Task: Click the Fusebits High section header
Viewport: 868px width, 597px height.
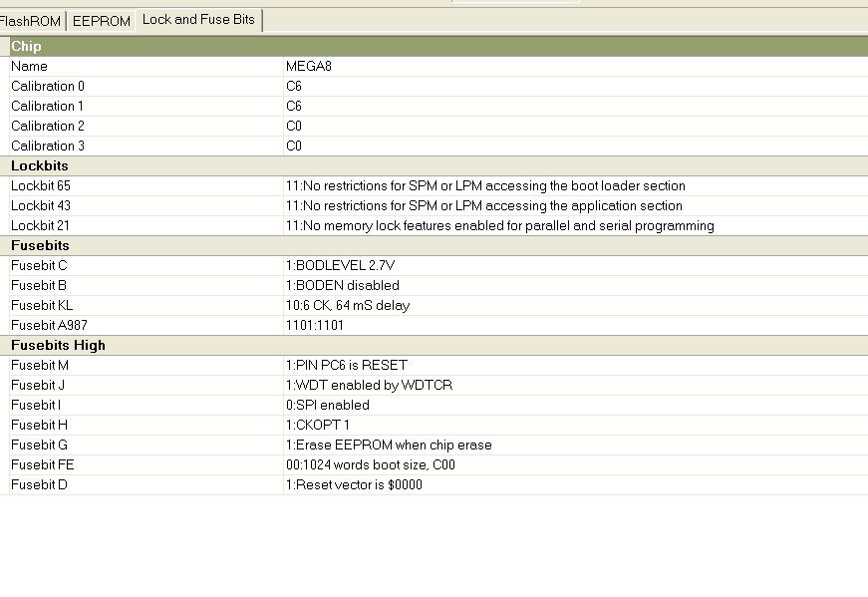Action: [x=58, y=345]
